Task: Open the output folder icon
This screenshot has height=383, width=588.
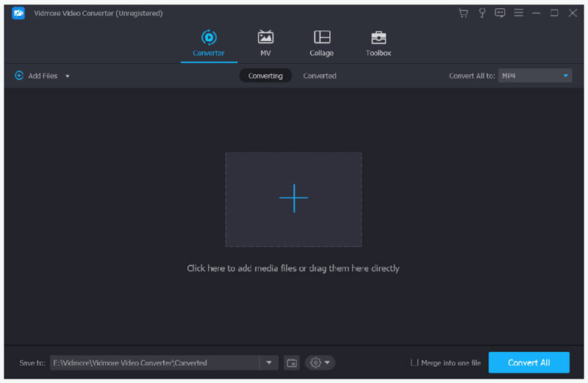Action: click(292, 362)
